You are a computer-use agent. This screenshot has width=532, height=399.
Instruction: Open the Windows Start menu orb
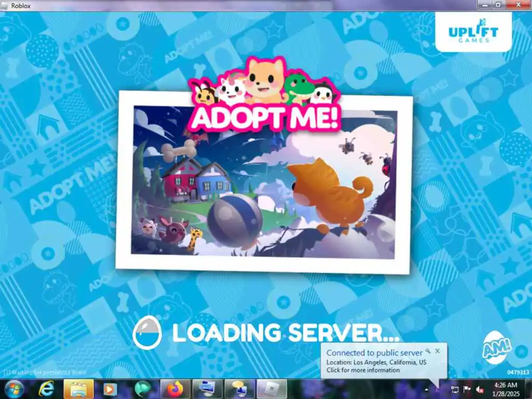point(14,389)
